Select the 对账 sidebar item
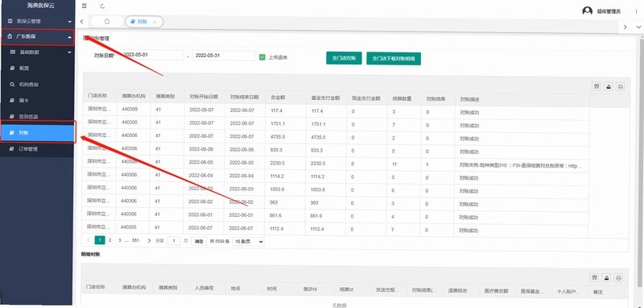644x308 pixels. click(37, 132)
